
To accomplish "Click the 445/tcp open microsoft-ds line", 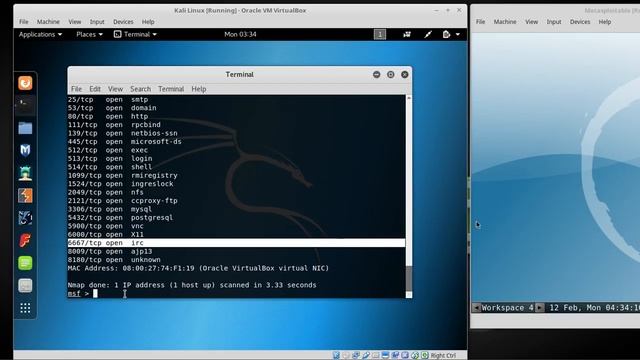I will (x=124, y=142).
